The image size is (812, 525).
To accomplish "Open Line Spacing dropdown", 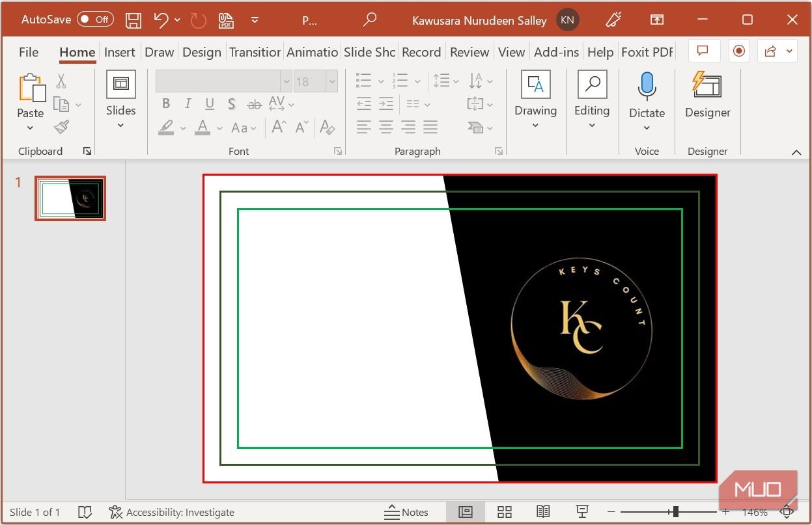I will (x=446, y=81).
